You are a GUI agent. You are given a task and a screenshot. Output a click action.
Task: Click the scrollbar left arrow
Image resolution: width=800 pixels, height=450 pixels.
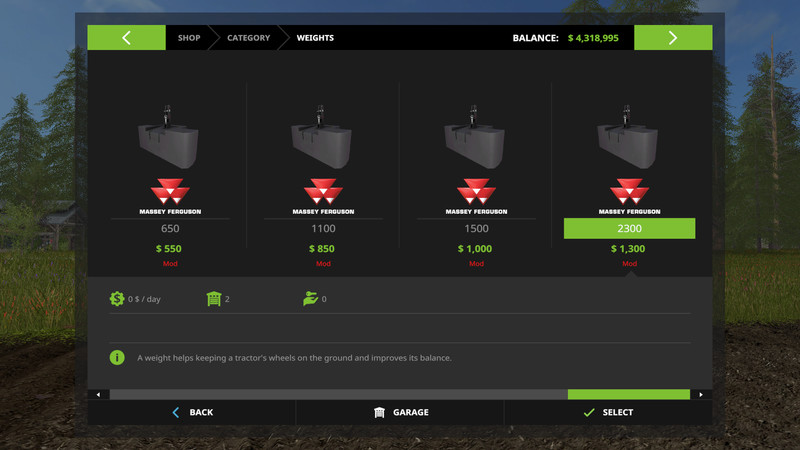(98, 394)
